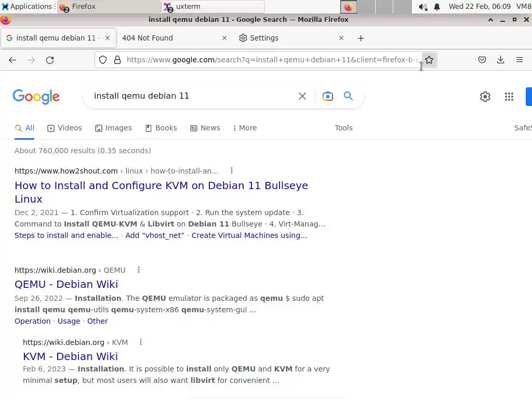Switch to the Firefox taskbar entry
532x399 pixels.
tap(109, 7)
